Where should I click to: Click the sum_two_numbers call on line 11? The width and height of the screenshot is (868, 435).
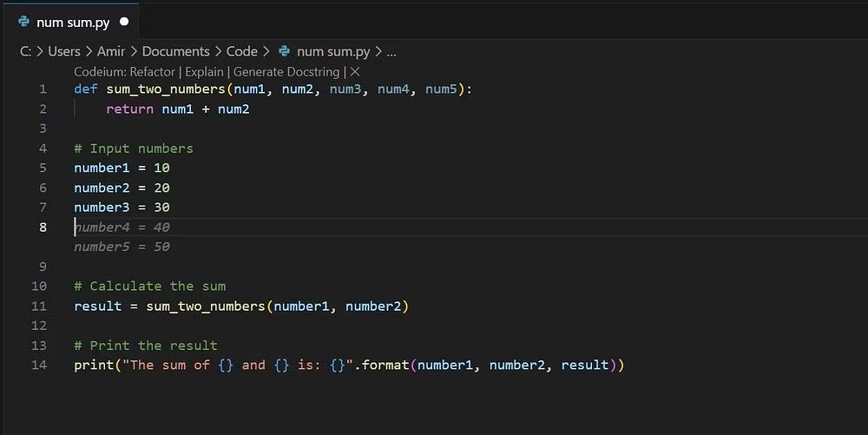point(206,306)
